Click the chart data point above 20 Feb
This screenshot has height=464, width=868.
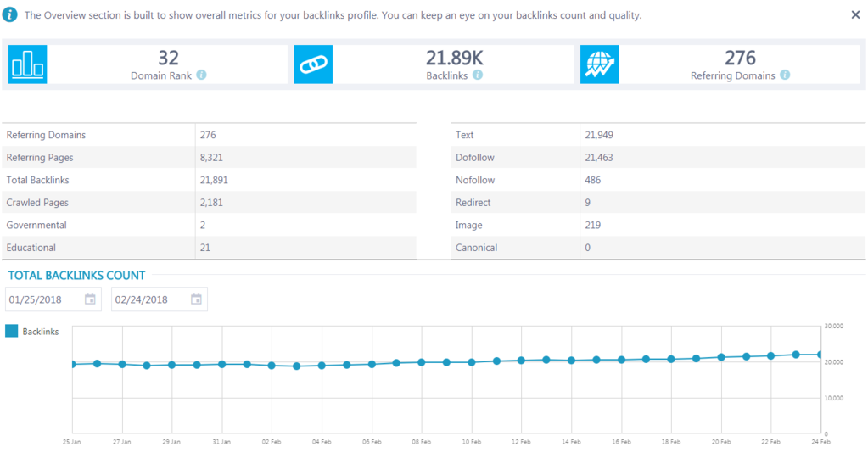pyautogui.click(x=720, y=357)
